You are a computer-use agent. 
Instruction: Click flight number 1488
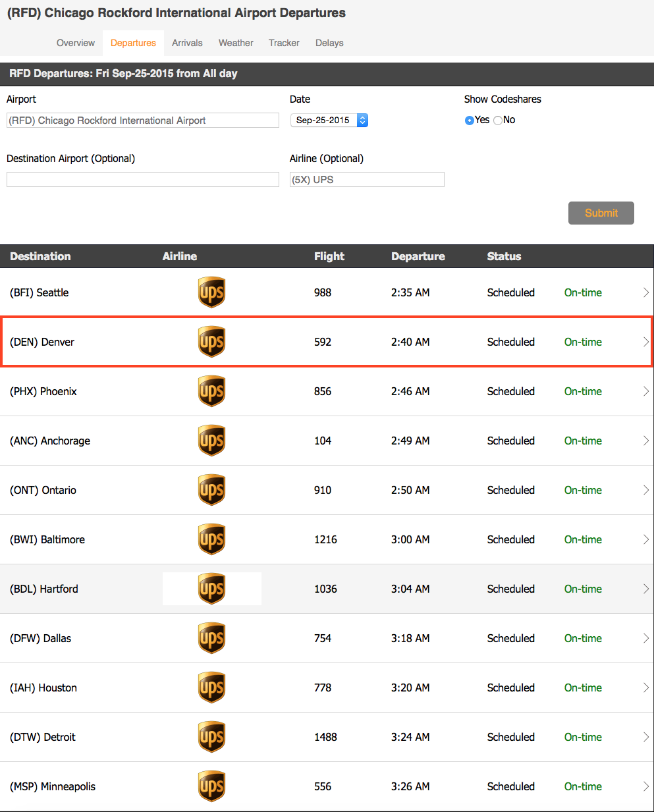point(325,737)
